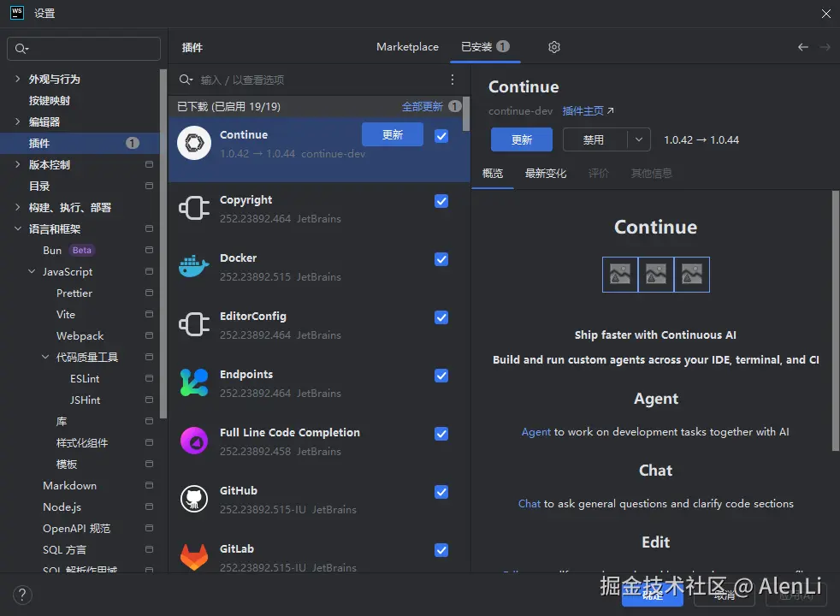This screenshot has width=840, height=616.
Task: Click the GitLab fox icon
Action: [194, 557]
